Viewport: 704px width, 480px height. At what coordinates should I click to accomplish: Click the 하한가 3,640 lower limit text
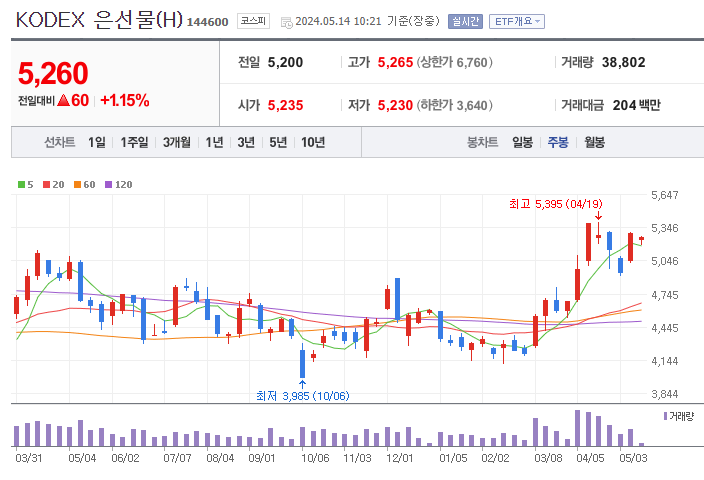point(454,106)
